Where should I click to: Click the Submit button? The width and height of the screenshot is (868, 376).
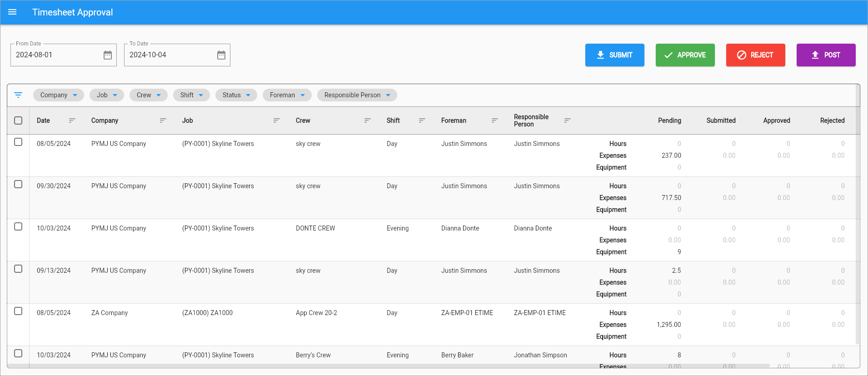pos(615,55)
